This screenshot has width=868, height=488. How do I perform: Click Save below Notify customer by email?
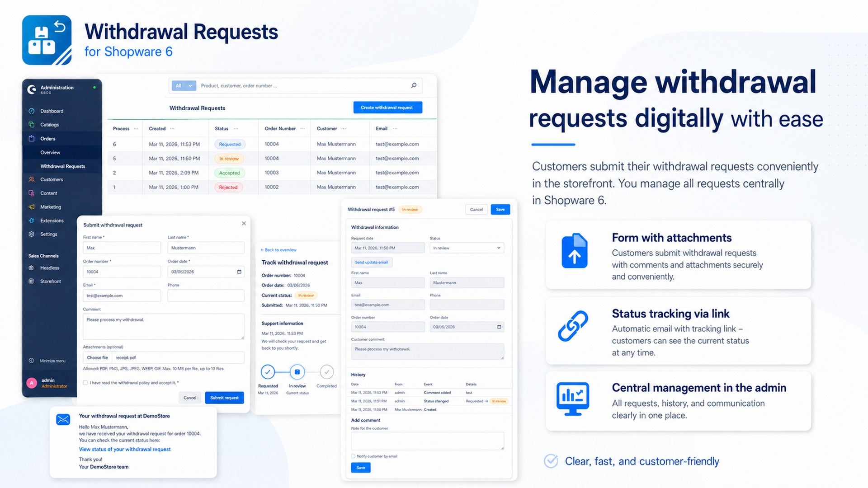coord(361,468)
